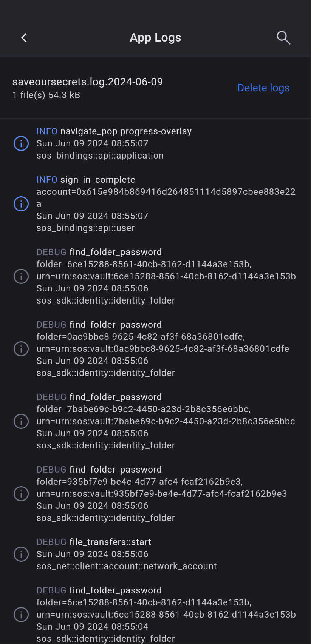Viewport: 311px width, 644px height.
Task: Click Delete logs link
Action: (x=263, y=88)
